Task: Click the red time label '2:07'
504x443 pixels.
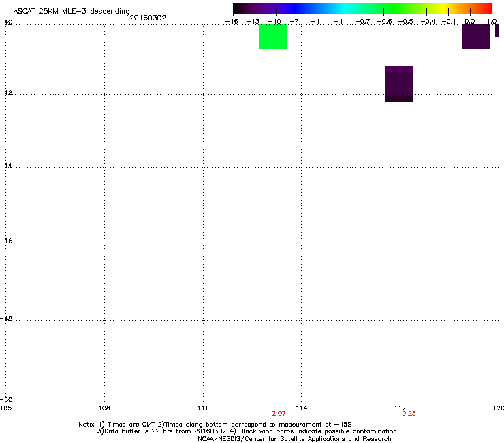Action: coord(279,414)
